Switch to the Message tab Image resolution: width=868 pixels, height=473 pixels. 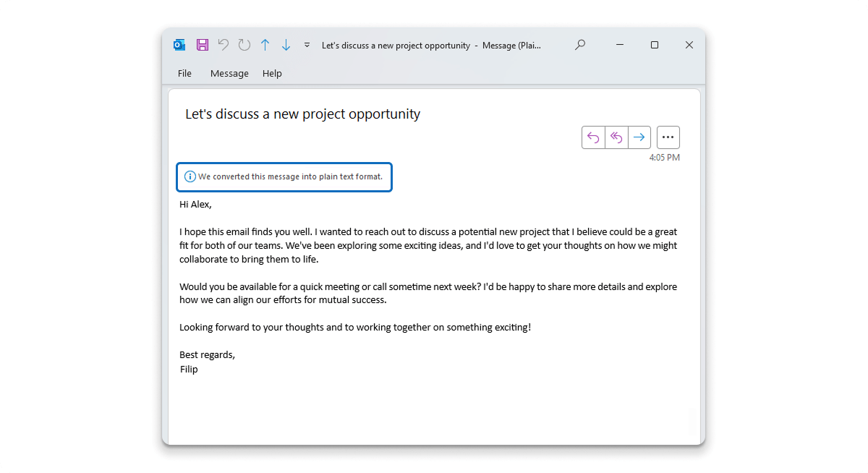[x=229, y=73]
